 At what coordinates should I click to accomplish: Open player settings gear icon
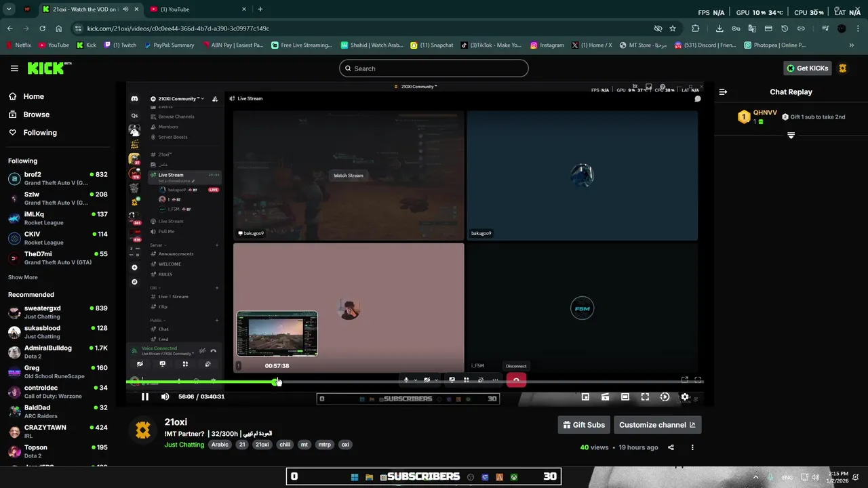pos(685,397)
